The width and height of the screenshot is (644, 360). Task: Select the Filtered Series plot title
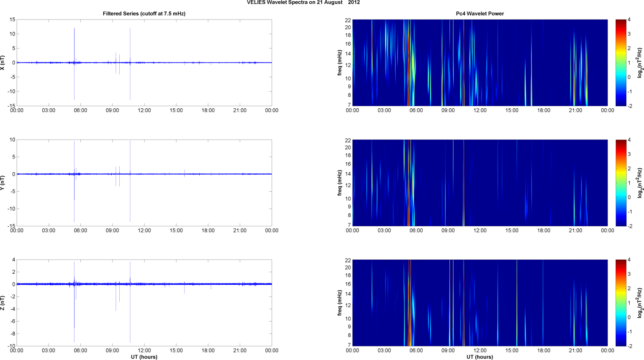[x=144, y=14]
